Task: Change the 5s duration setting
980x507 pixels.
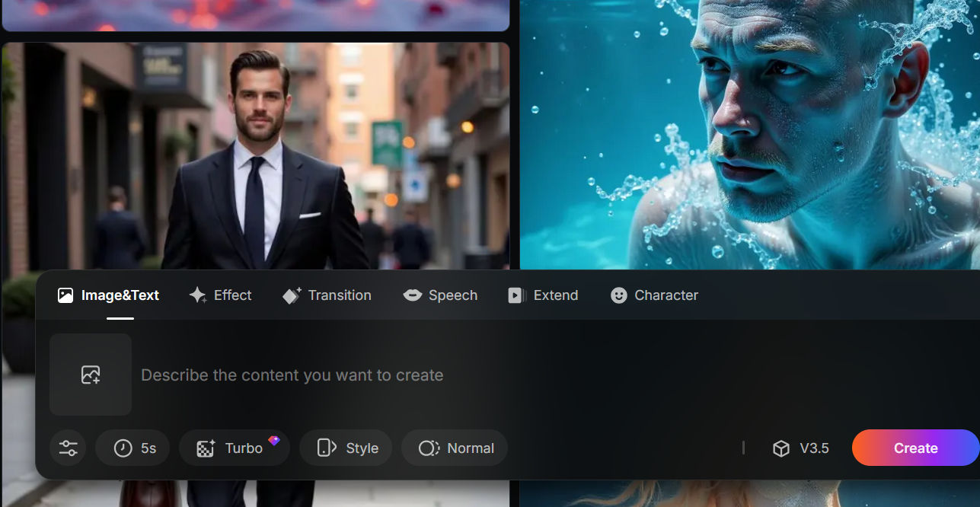Action: (134, 448)
